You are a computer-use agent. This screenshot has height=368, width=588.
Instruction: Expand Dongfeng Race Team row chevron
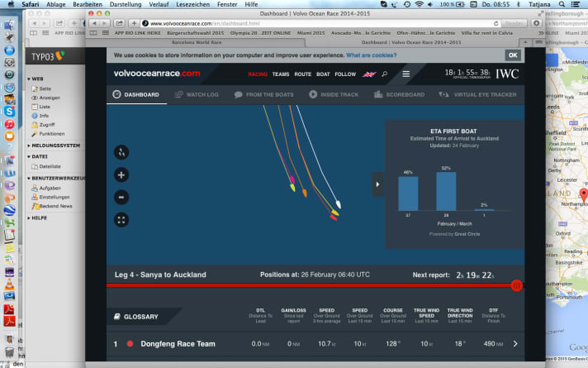coord(515,344)
